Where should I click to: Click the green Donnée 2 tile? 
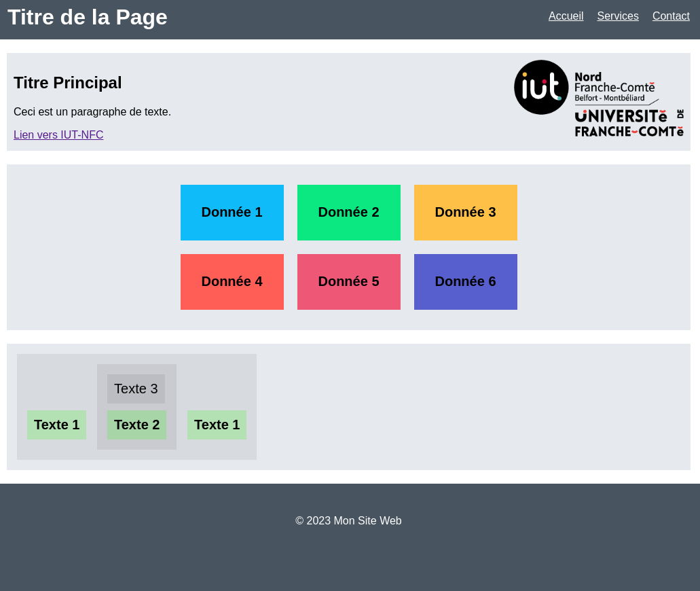click(x=349, y=213)
